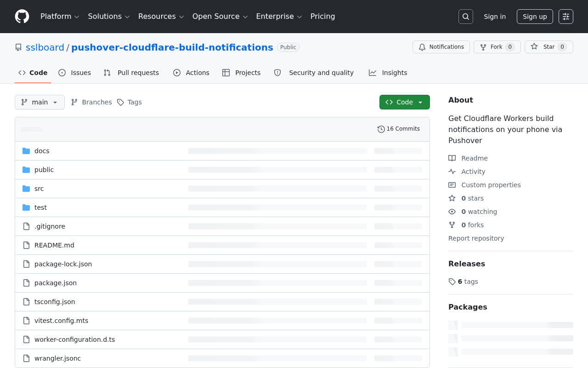The width and height of the screenshot is (588, 368).
Task: Fork this repository
Action: 497,47
